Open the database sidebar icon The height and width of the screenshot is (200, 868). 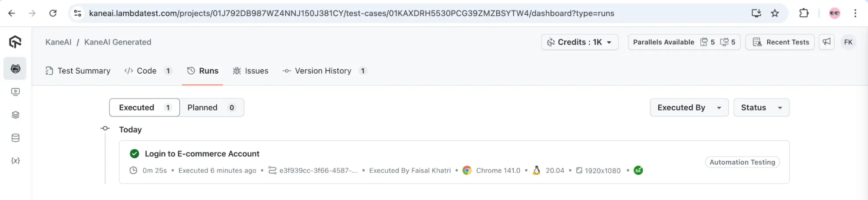point(15,138)
